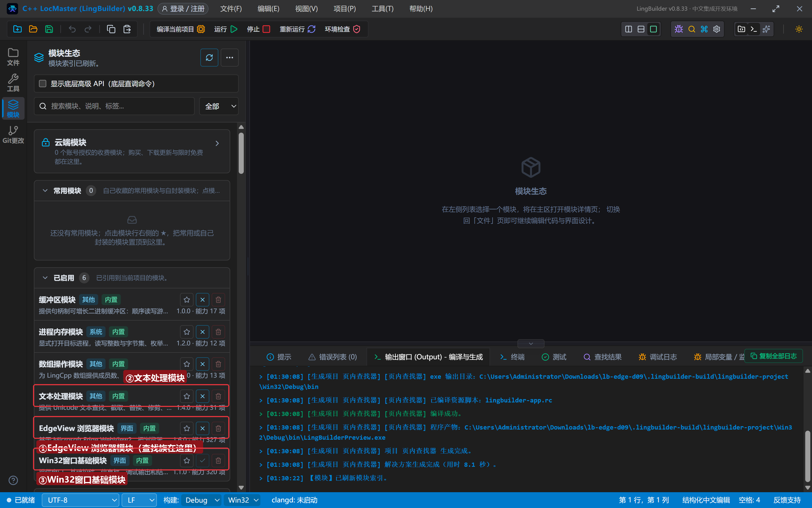Viewport: 812px width, 508px height.
Task: Star the 缓冲区模块 as favorite
Action: click(x=187, y=300)
